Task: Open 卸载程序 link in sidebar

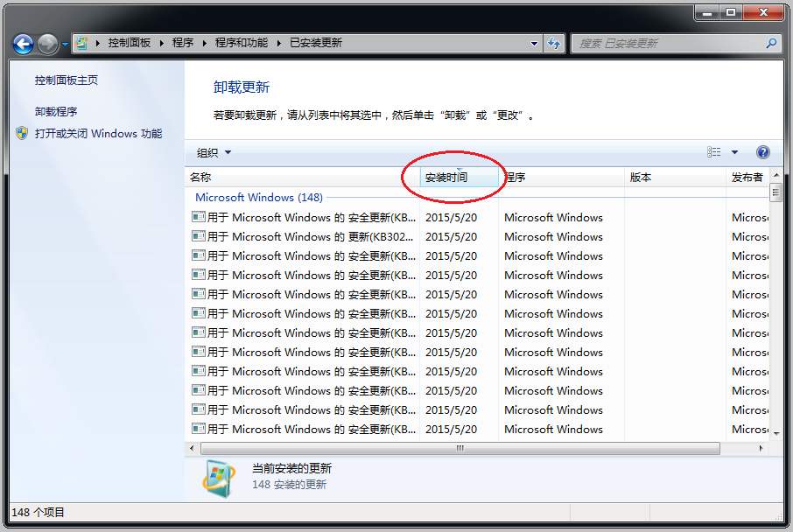Action: pos(56,112)
